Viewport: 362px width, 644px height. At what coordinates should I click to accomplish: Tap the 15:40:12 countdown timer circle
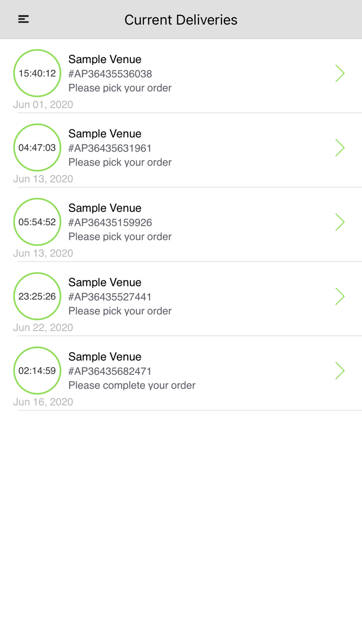coord(37,74)
